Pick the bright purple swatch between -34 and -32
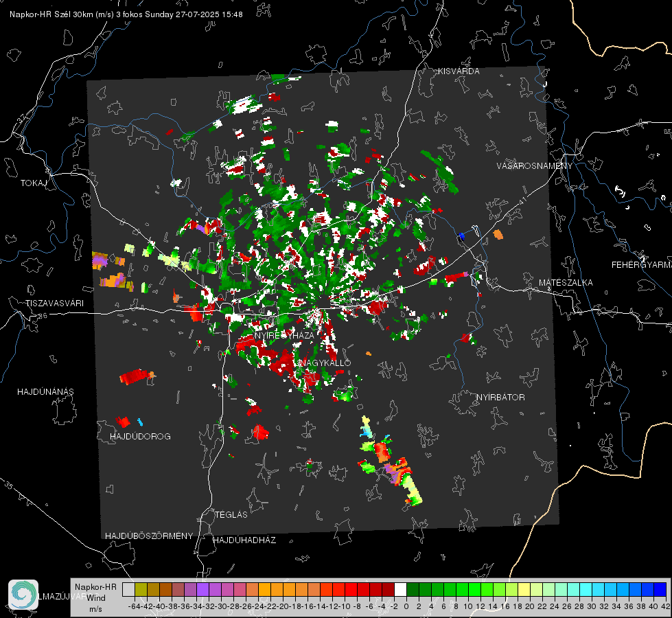The image size is (672, 618). coord(202,590)
